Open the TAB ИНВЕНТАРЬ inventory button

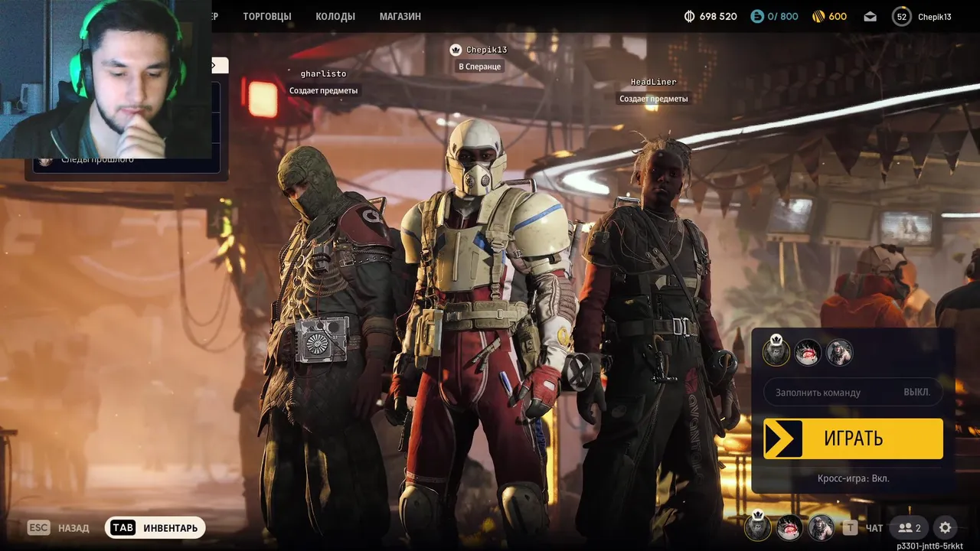(x=155, y=528)
